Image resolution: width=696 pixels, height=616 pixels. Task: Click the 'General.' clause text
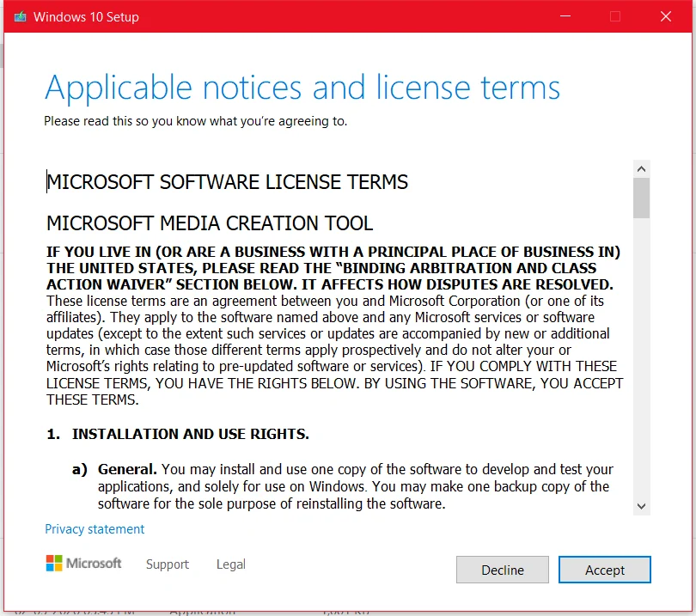pyautogui.click(x=127, y=469)
